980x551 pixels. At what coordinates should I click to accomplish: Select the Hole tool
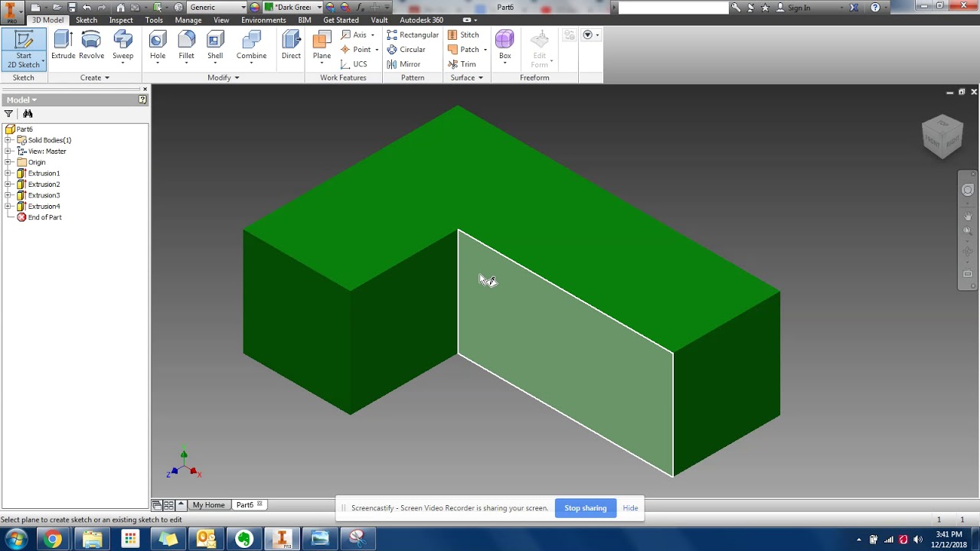tap(158, 45)
